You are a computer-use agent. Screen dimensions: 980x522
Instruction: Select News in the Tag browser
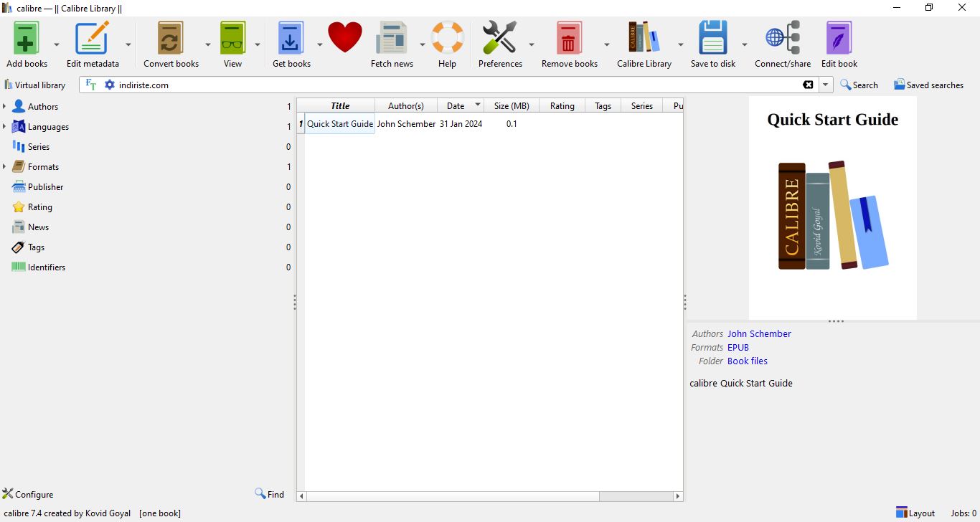(39, 227)
